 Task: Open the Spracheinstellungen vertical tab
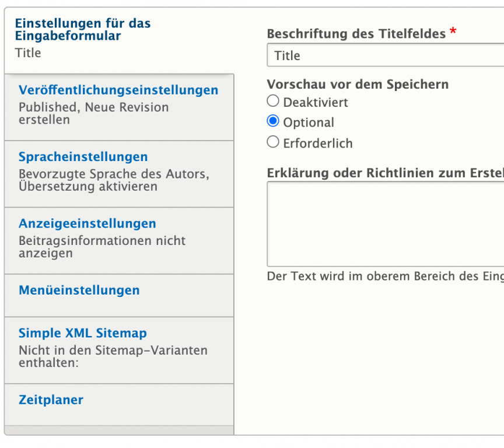(83, 157)
